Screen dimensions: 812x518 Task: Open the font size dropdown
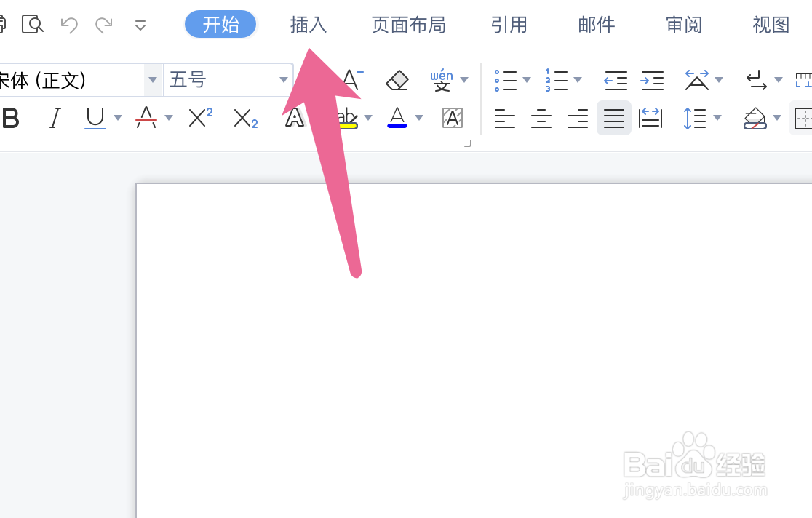point(282,80)
